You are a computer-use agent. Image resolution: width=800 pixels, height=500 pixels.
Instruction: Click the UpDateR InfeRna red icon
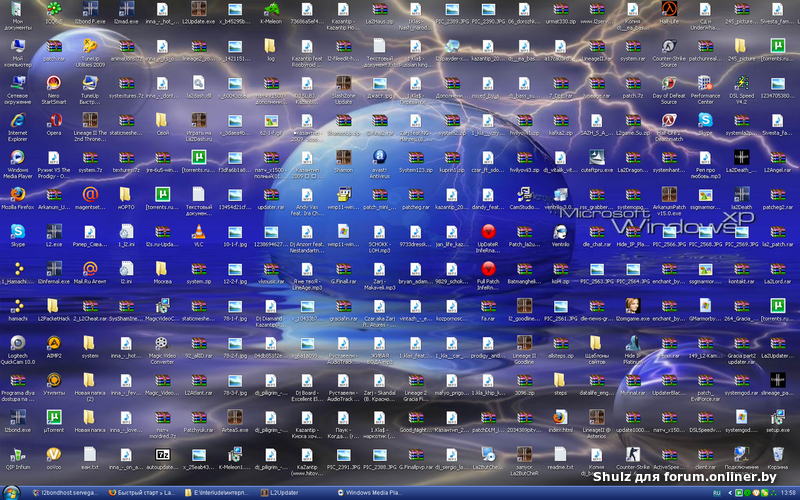pyautogui.click(x=488, y=232)
